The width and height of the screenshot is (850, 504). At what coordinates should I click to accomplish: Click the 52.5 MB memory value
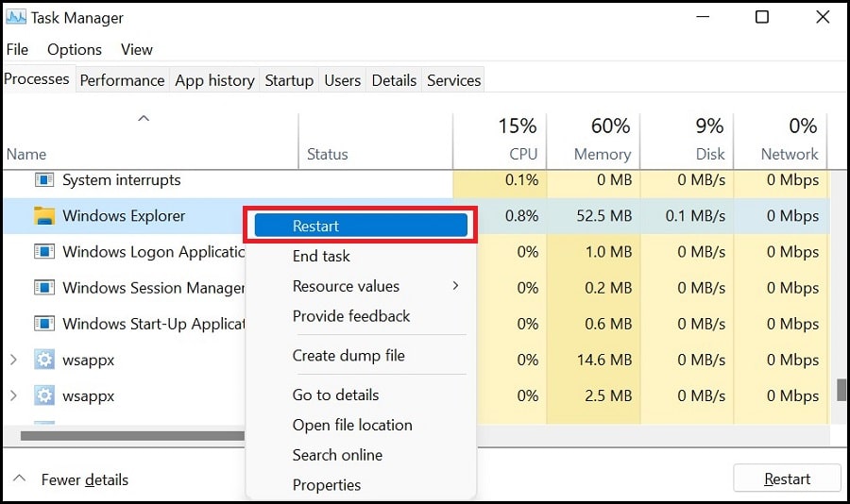603,216
